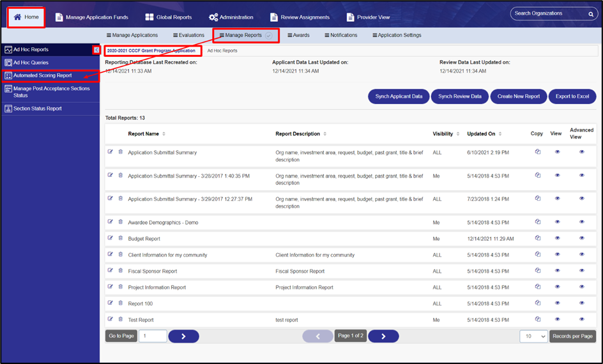603x364 pixels.
Task: Open Manage Applications menu
Action: pos(132,35)
